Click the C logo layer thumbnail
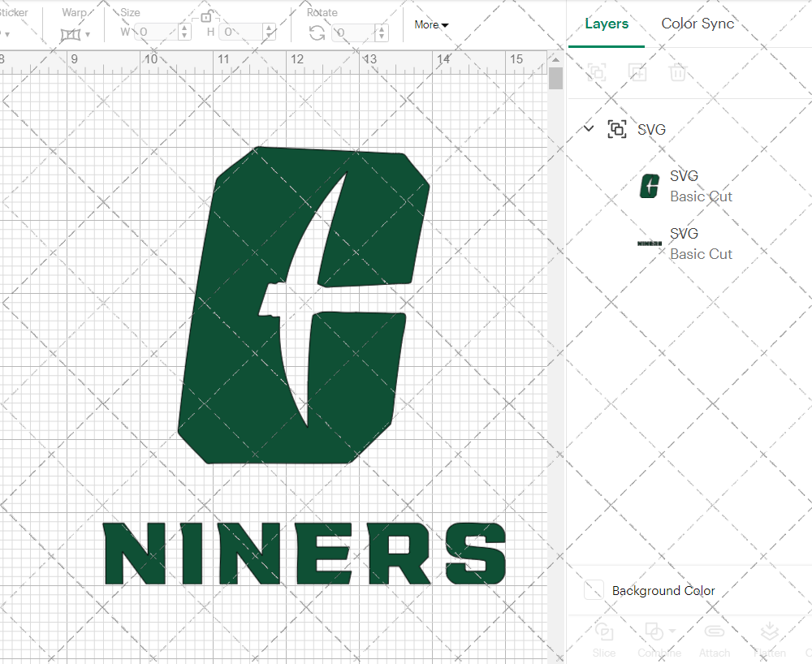 pyautogui.click(x=650, y=186)
